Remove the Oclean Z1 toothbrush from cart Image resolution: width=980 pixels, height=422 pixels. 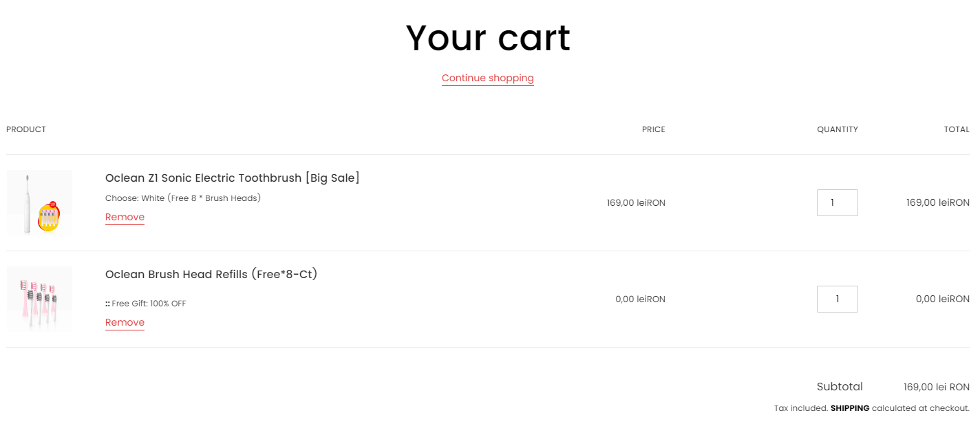(125, 217)
